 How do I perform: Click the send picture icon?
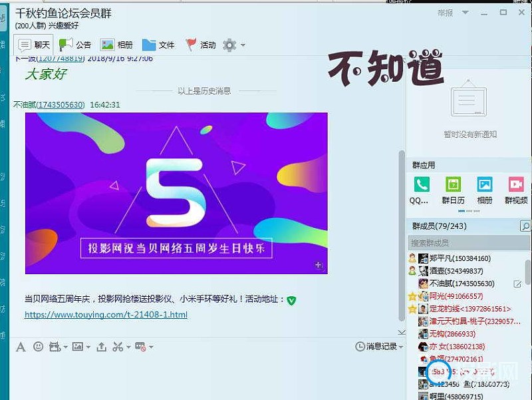[x=77, y=347]
